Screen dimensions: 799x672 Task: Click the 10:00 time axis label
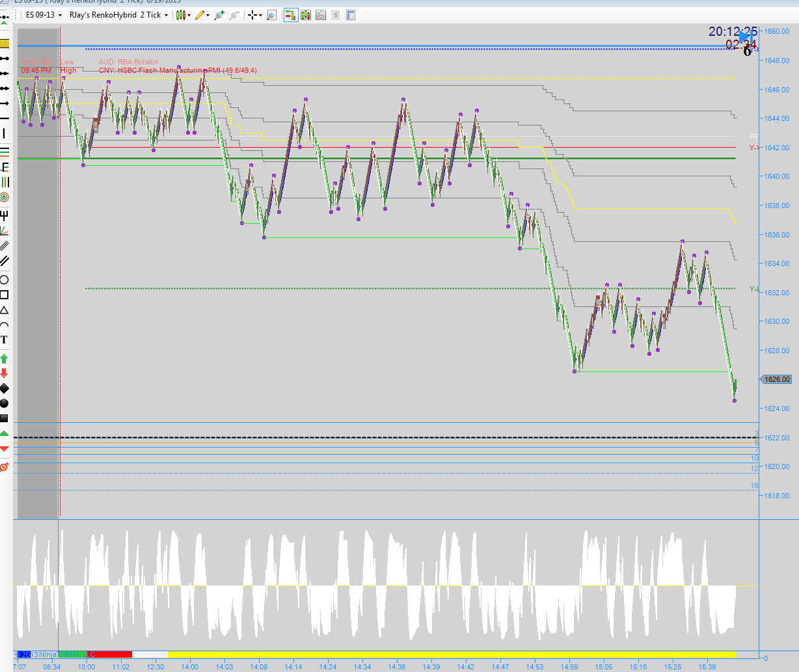coord(86,667)
